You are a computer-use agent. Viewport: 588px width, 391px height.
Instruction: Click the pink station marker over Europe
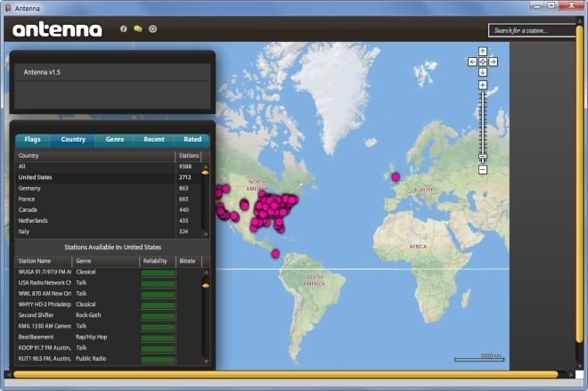tap(396, 176)
